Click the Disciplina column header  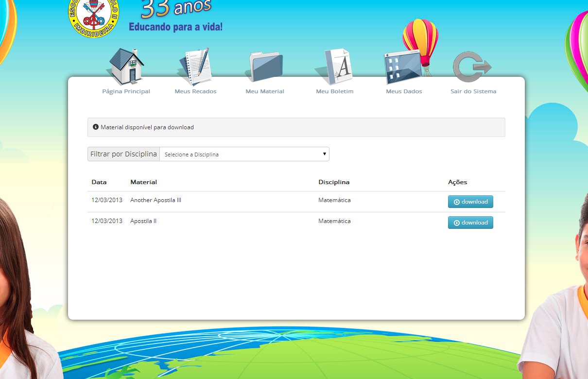point(334,182)
